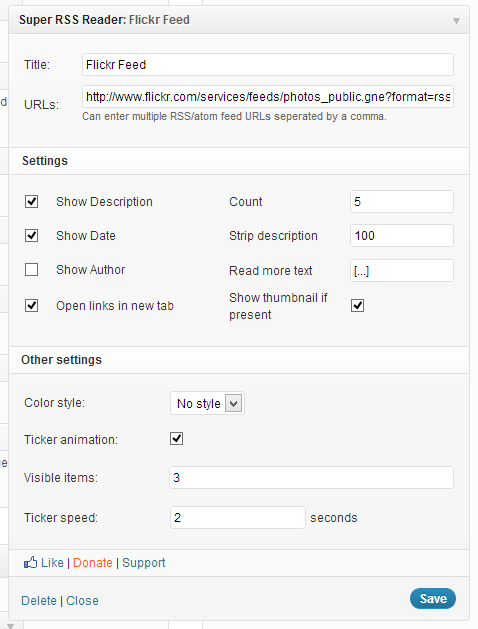Image resolution: width=478 pixels, height=629 pixels.
Task: Save the widget settings
Action: coord(433,599)
